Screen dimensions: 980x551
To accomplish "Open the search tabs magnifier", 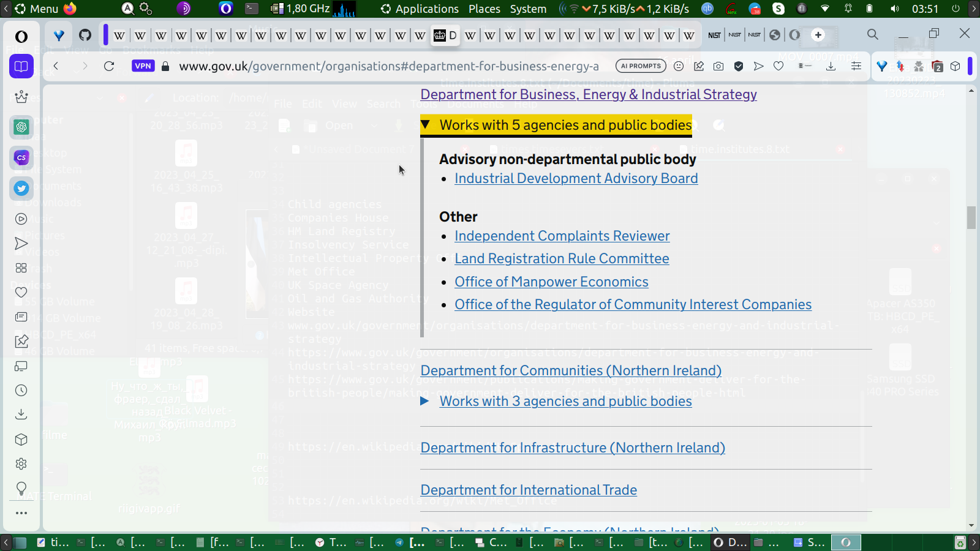I will [873, 35].
